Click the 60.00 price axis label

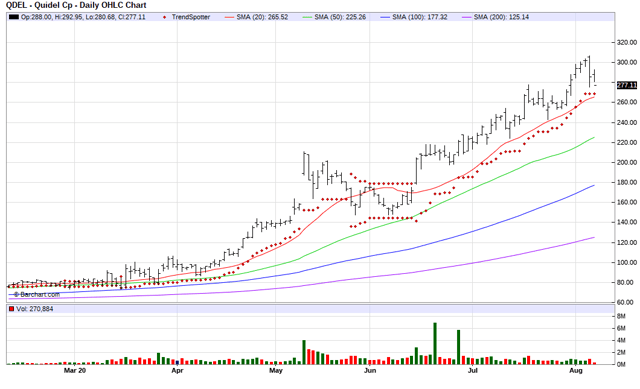[625, 302]
